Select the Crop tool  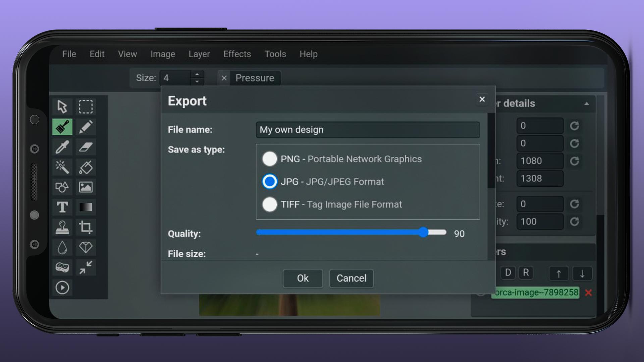tap(86, 227)
